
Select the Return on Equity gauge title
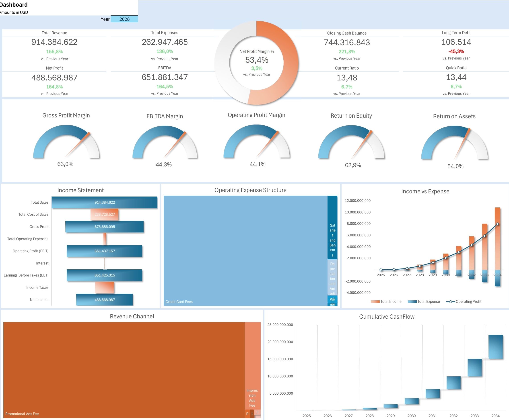[351, 116]
